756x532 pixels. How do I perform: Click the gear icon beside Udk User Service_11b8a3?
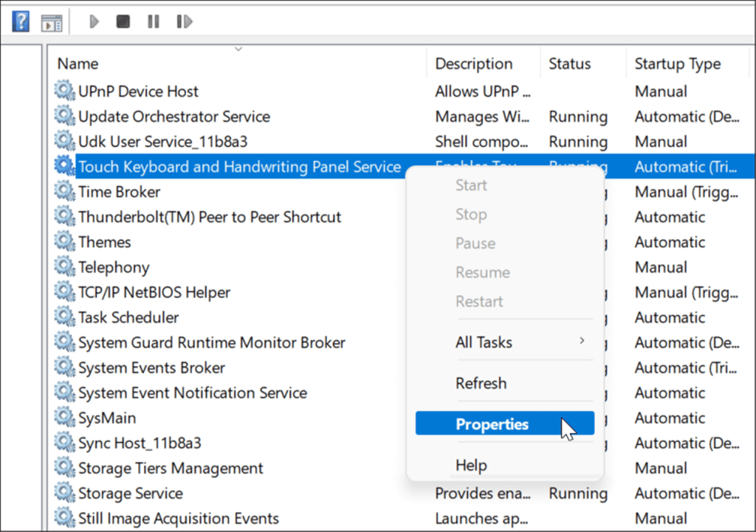pos(65,141)
